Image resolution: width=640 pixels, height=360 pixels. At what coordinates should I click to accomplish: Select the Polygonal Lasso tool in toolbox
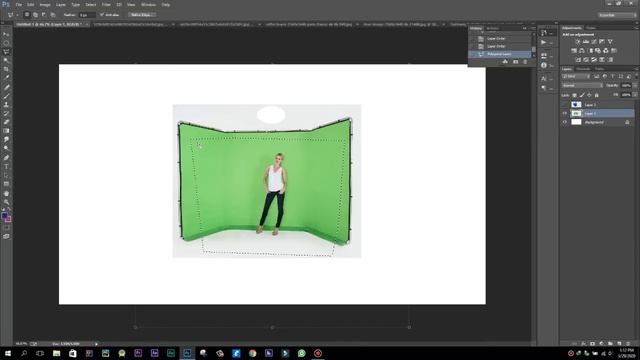click(x=6, y=52)
